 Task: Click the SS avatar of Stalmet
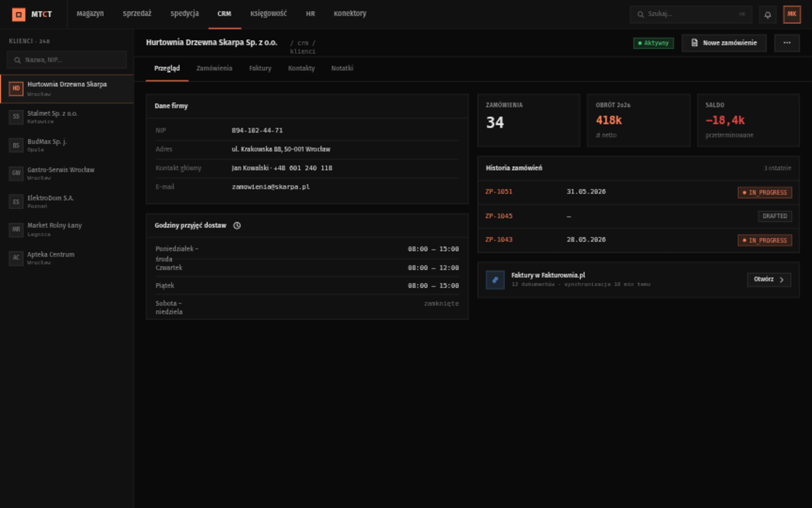tap(16, 117)
